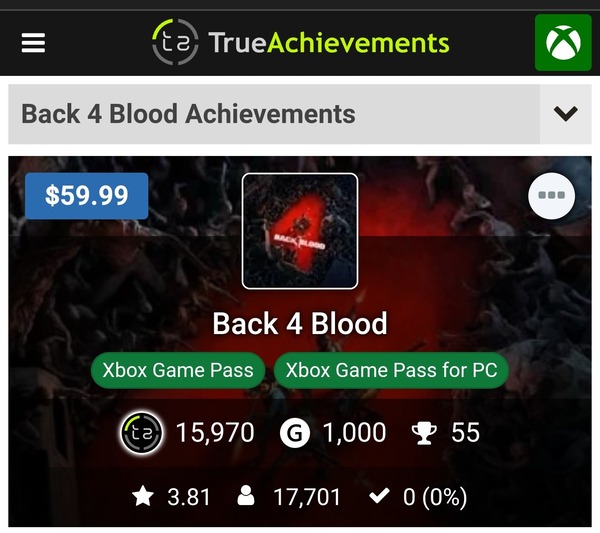The width and height of the screenshot is (600, 533).
Task: Open the Back 4 Blood cover thumbnail
Action: coord(300,231)
